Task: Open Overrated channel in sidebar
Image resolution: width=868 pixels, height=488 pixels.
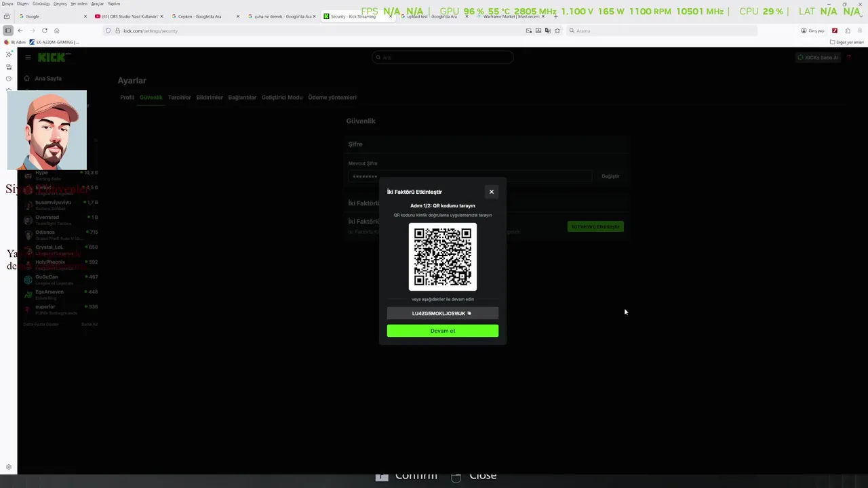Action: point(60,219)
